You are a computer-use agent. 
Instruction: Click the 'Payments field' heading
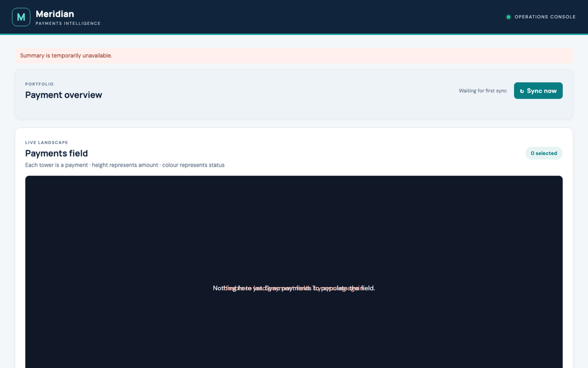click(x=56, y=154)
